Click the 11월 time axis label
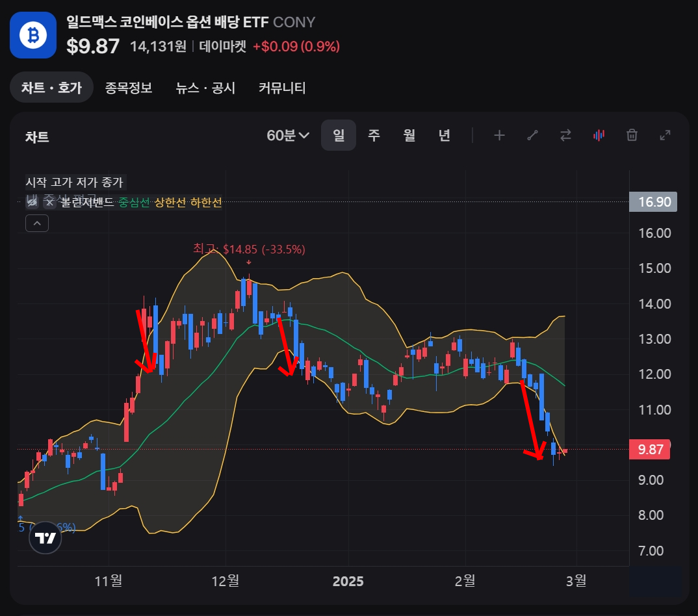Viewport: 698px width, 616px height. pos(109,581)
